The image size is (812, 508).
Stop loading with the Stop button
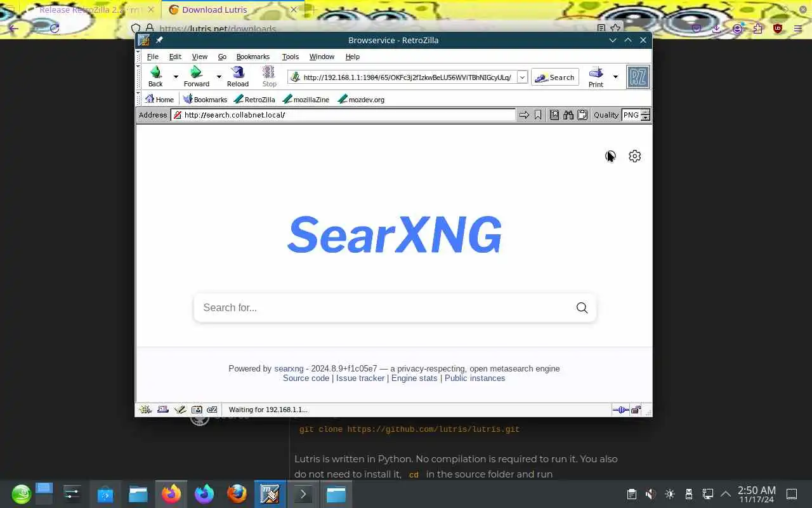[x=269, y=77]
